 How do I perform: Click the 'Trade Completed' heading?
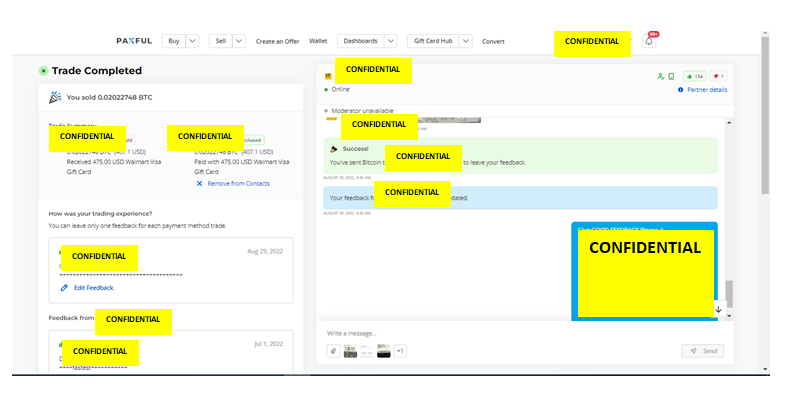pyautogui.click(x=97, y=71)
